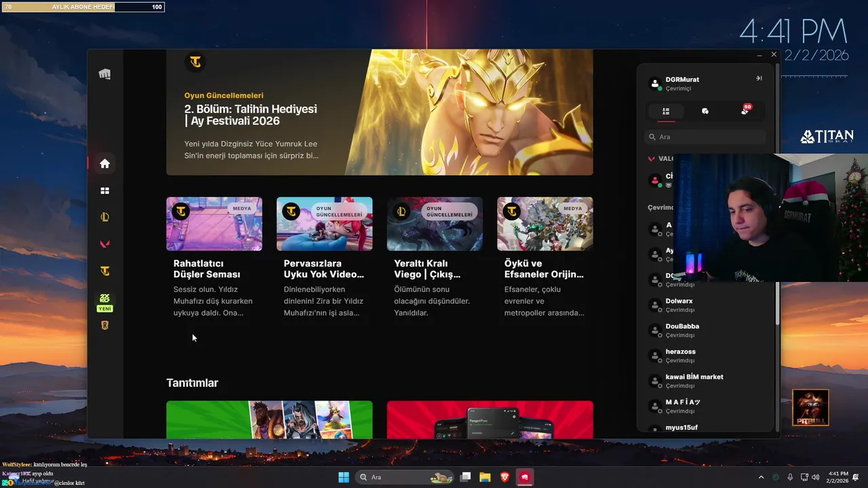Open red promo banner under Tanıtımlar
868x488 pixels.
click(490, 420)
